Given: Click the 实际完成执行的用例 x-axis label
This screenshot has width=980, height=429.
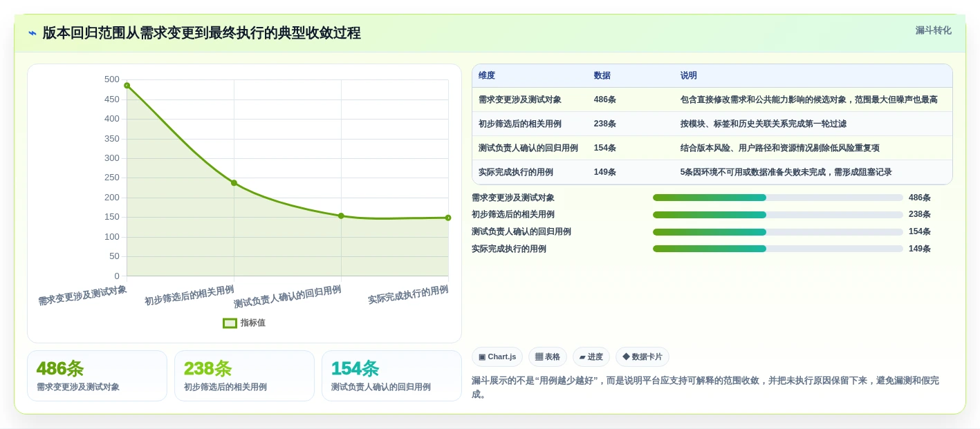Looking at the screenshot, I should click(x=408, y=294).
